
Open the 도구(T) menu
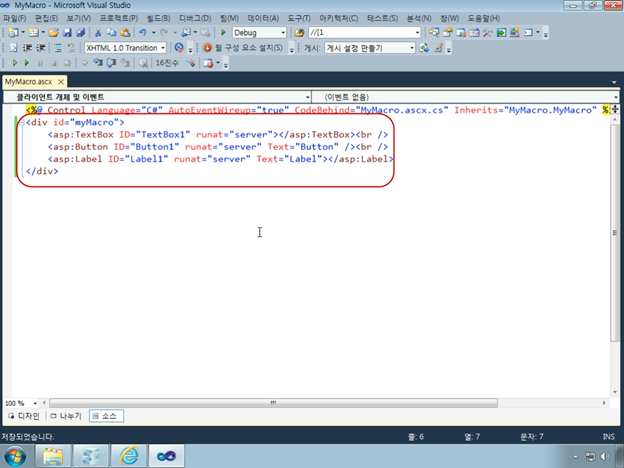click(299, 18)
